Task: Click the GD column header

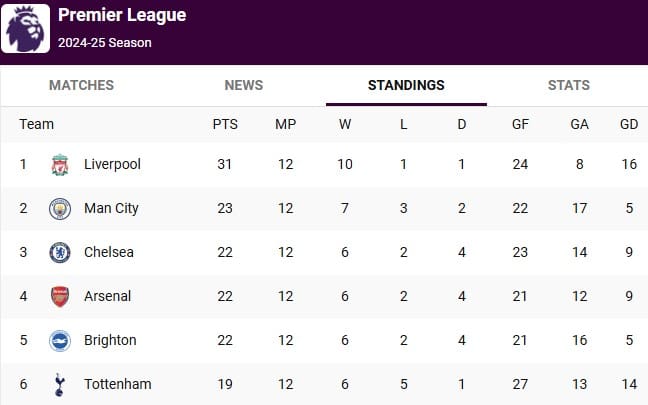Action: pos(629,124)
